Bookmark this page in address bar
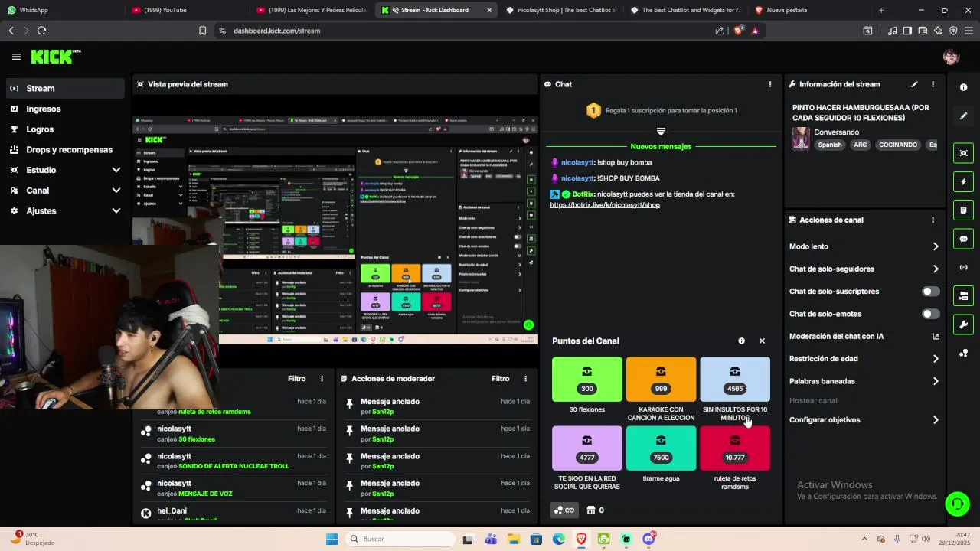 (202, 31)
